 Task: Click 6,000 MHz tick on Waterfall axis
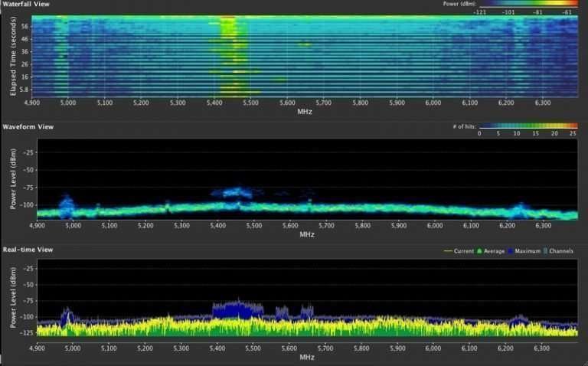[x=433, y=102]
